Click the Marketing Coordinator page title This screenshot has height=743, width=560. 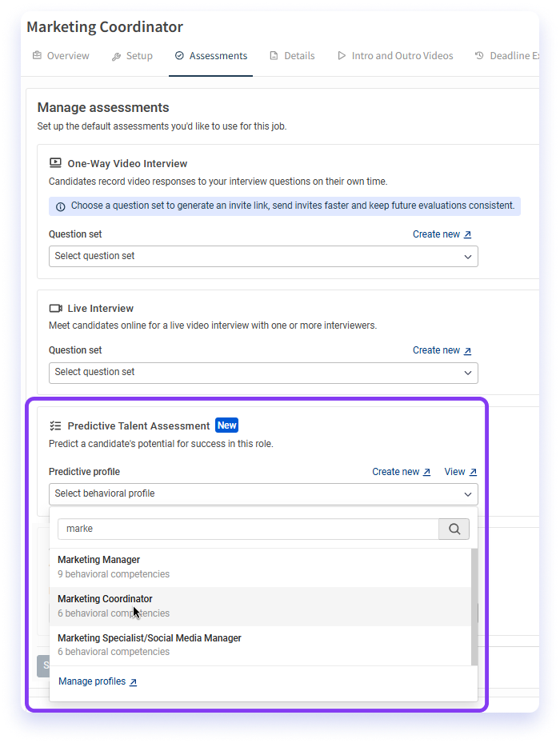105,27
